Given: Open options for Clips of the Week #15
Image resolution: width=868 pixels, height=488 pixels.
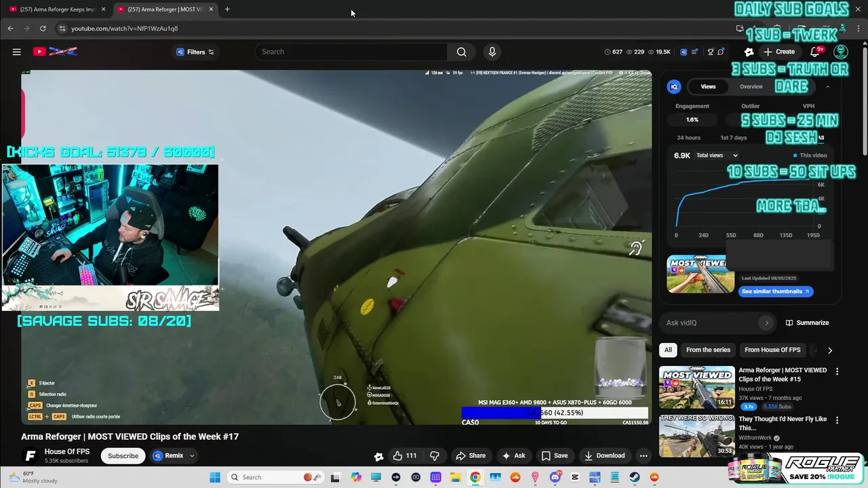Looking at the screenshot, I should (x=837, y=371).
